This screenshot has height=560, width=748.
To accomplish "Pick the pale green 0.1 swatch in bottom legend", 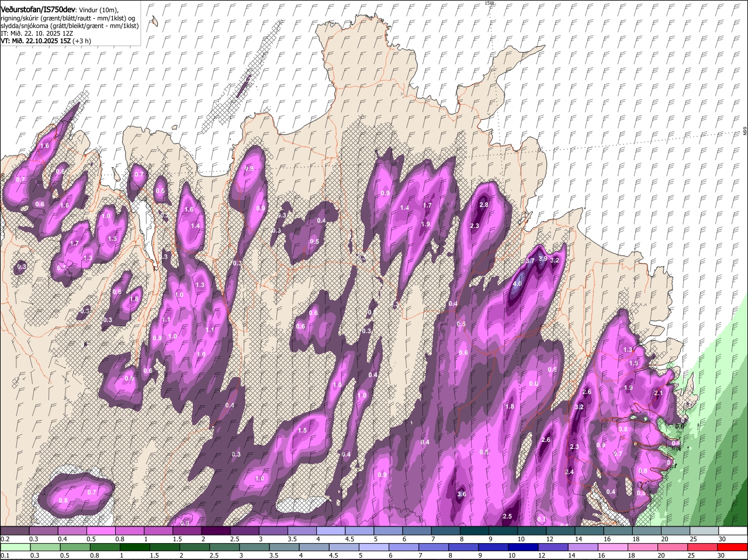I will click(15, 547).
